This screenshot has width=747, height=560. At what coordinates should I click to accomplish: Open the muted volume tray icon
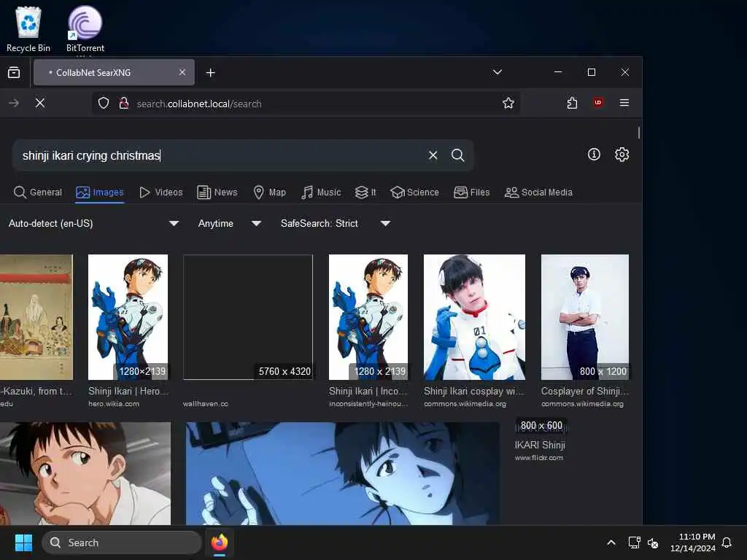[x=653, y=542]
